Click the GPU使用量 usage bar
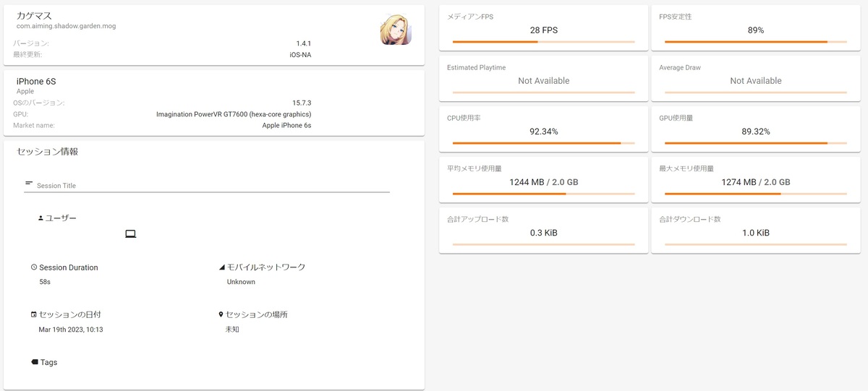The height and width of the screenshot is (391, 868). point(755,143)
